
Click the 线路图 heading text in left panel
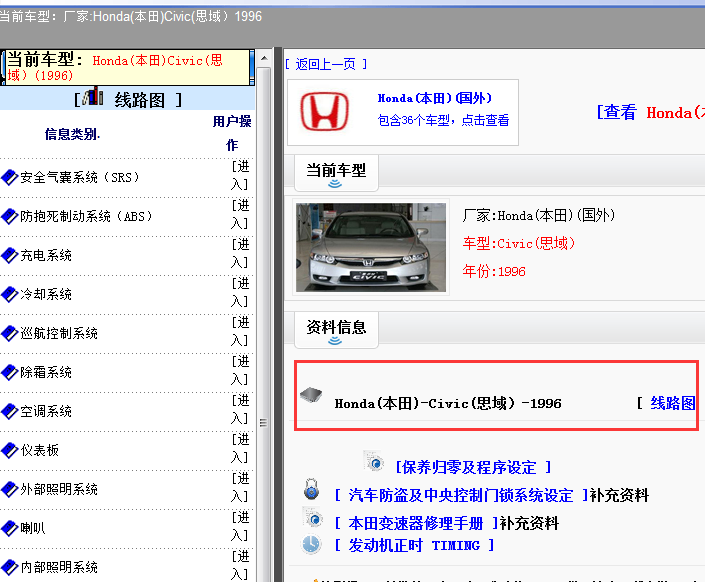[x=140, y=100]
